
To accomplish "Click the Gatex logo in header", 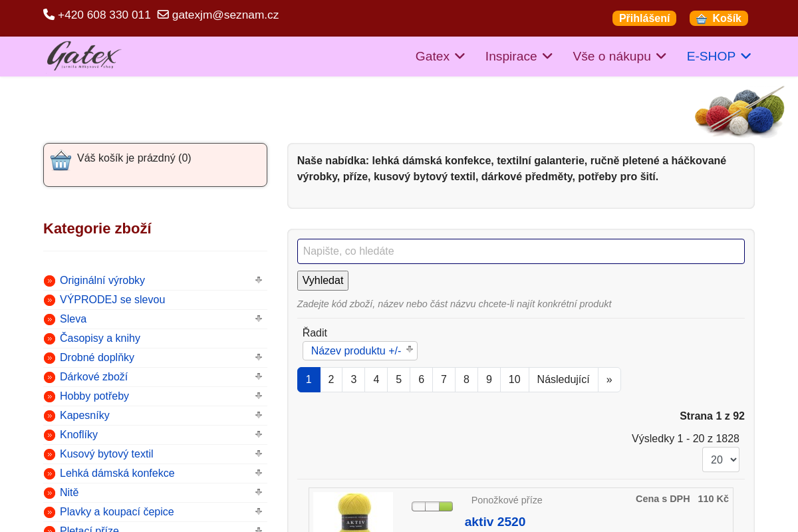I will (x=84, y=57).
